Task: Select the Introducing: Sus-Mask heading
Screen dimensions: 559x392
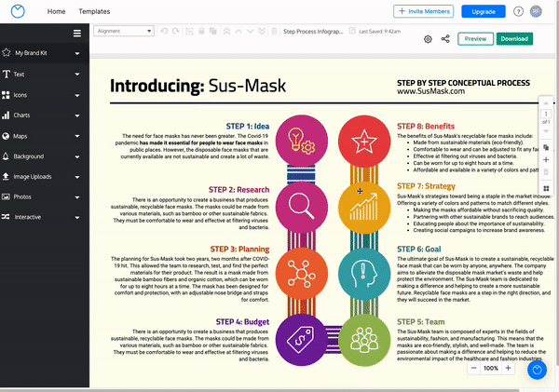Action: (x=198, y=86)
